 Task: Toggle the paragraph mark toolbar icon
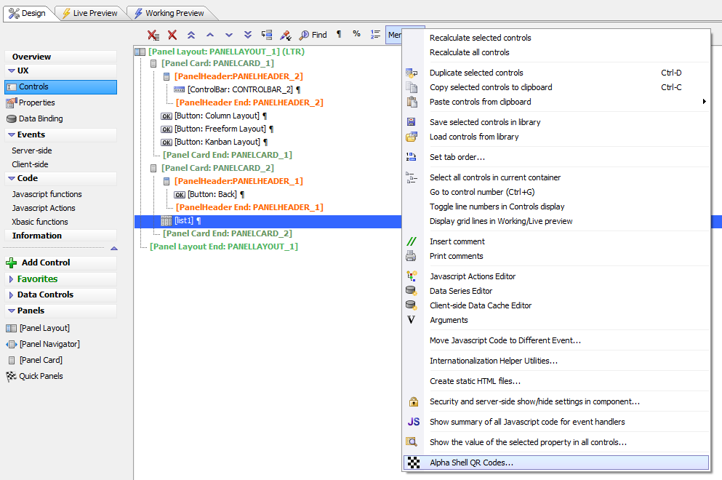339,35
